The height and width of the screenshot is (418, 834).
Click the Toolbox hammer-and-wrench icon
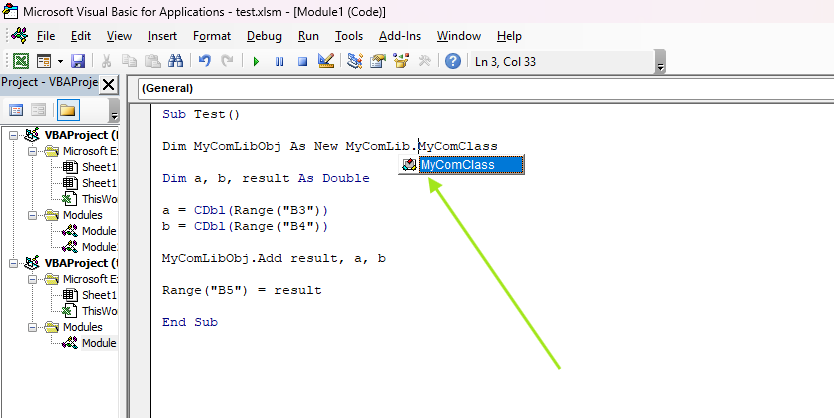[424, 61]
